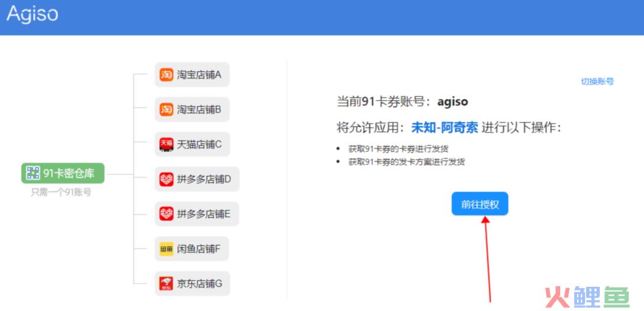644x311 pixels.
Task: Click the 只需一个91账号 caption
Action: coord(61,192)
